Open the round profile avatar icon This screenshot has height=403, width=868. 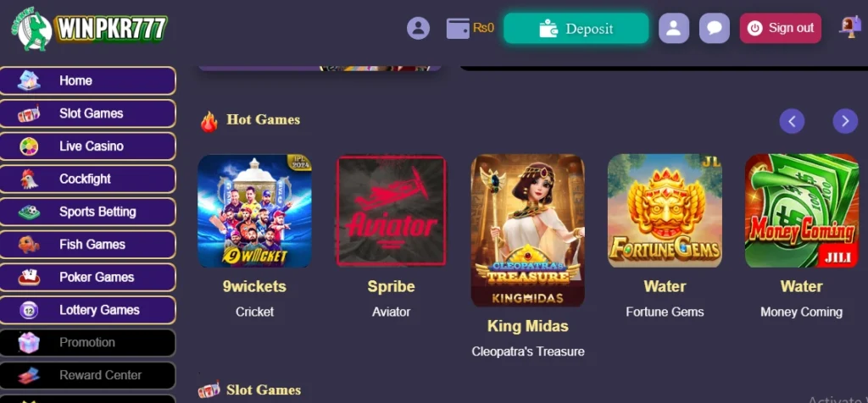click(418, 28)
